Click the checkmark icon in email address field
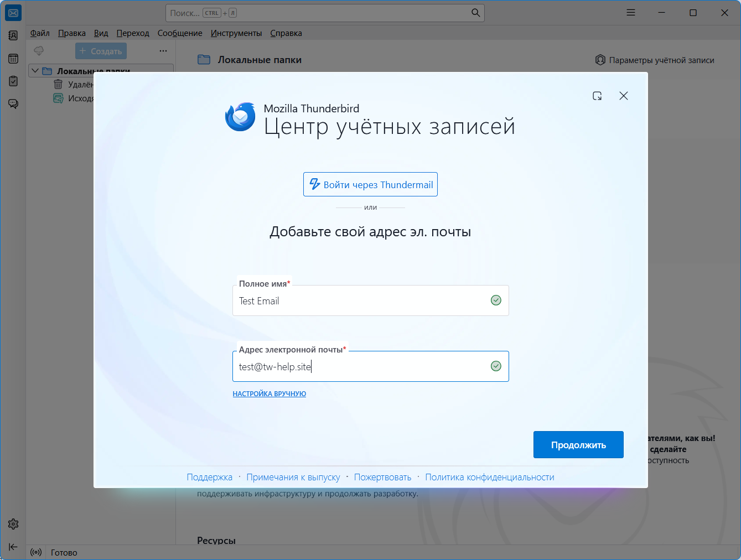 tap(496, 366)
